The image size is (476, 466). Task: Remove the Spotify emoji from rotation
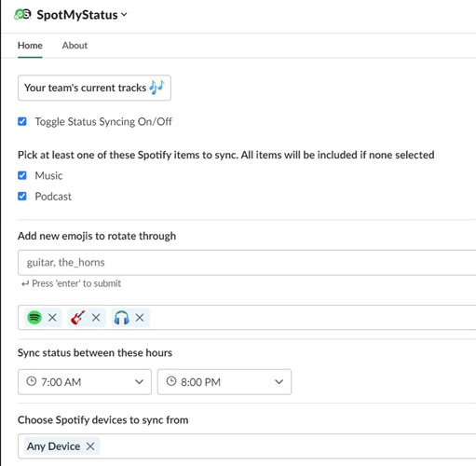coord(52,318)
